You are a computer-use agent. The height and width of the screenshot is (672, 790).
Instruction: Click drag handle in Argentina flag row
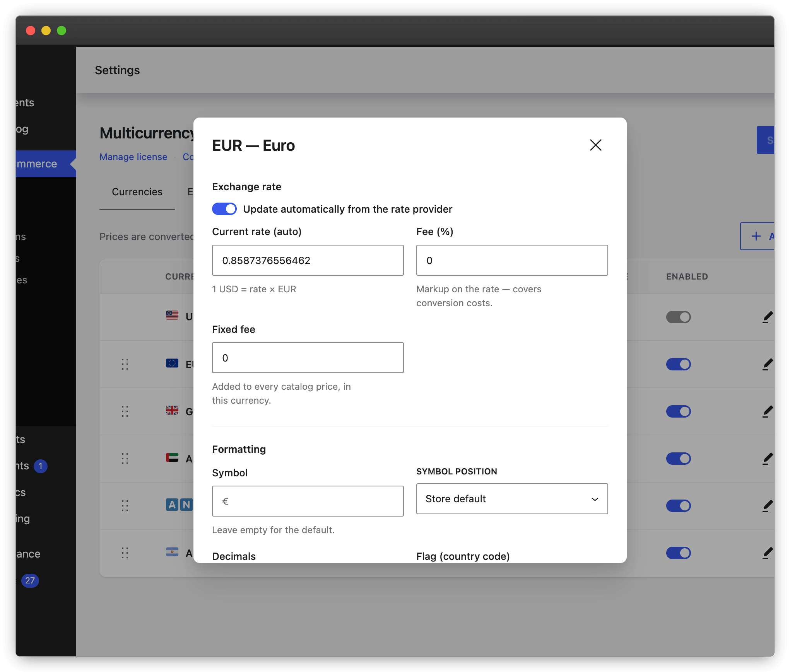[125, 553]
